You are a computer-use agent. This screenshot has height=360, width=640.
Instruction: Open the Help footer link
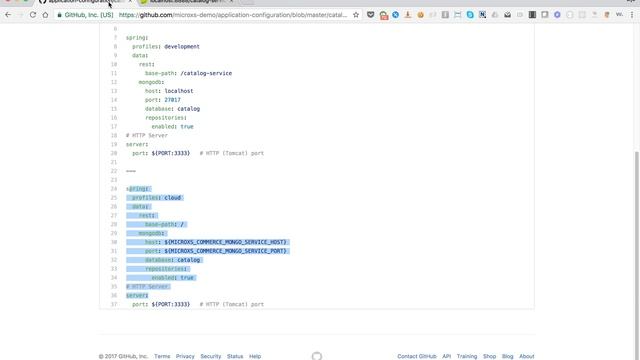pyautogui.click(x=255, y=356)
